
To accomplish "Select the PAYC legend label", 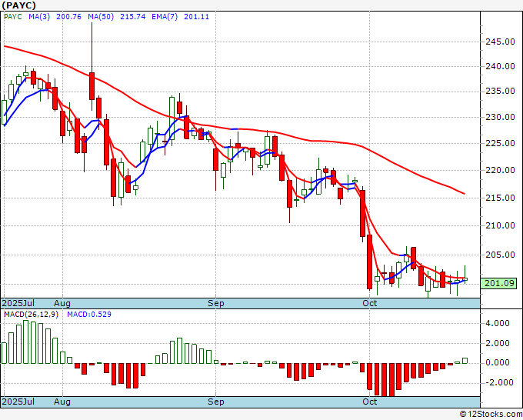I will click(x=12, y=17).
